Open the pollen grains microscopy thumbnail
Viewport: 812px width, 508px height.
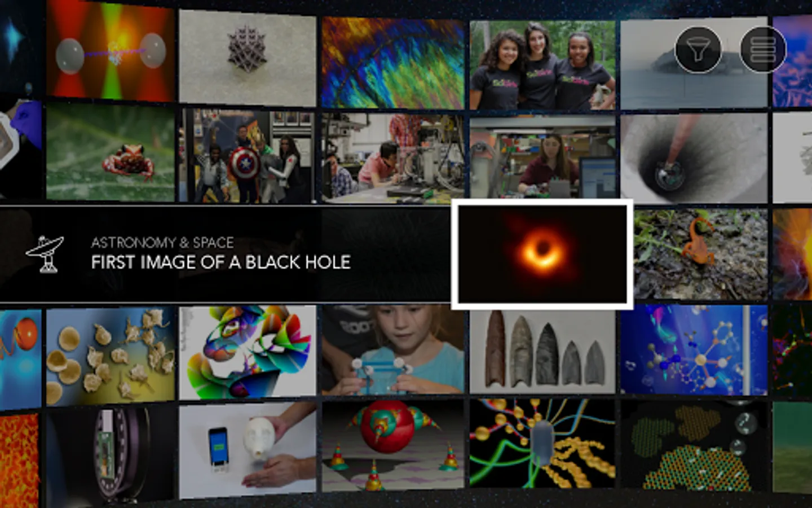click(111, 357)
